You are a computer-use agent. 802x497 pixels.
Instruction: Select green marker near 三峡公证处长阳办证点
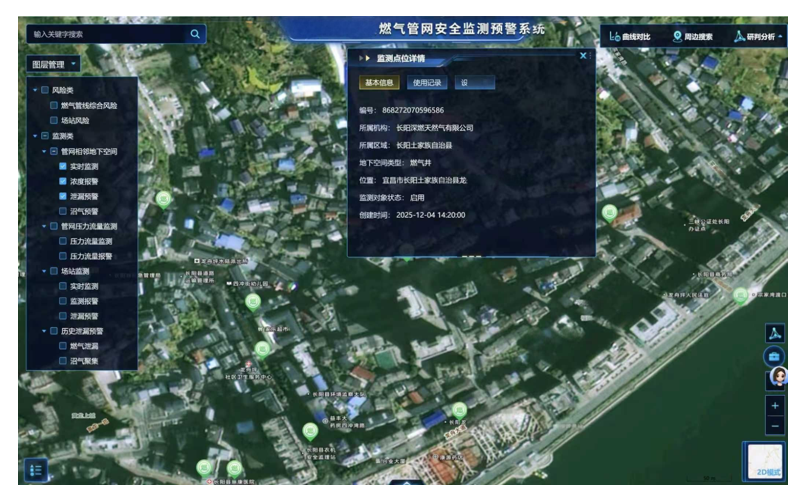point(609,213)
